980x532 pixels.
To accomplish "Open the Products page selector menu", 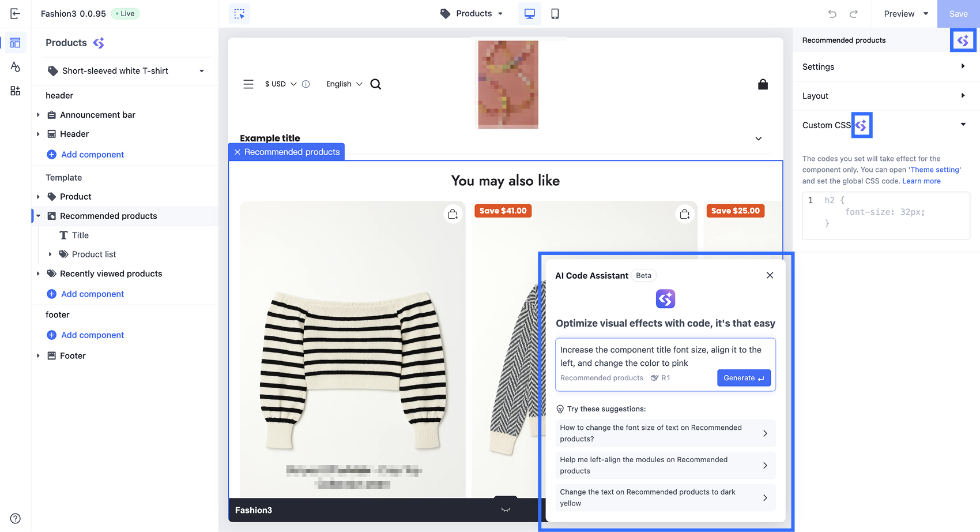I will point(472,14).
